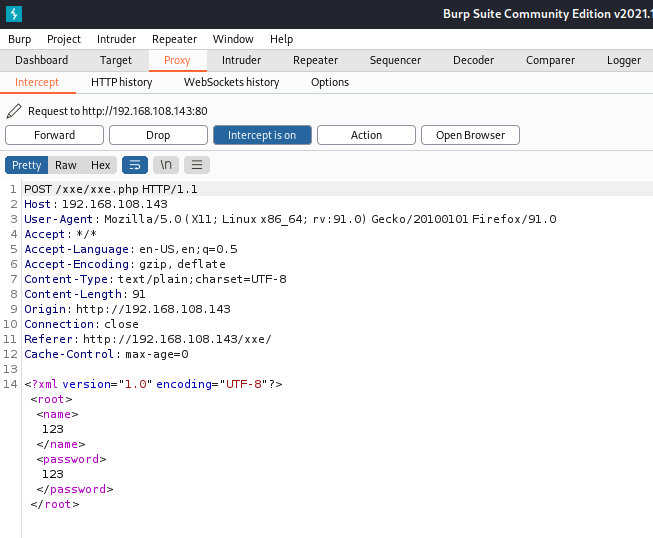Open the Help menu
Viewport: 653px width, 538px height.
click(282, 39)
